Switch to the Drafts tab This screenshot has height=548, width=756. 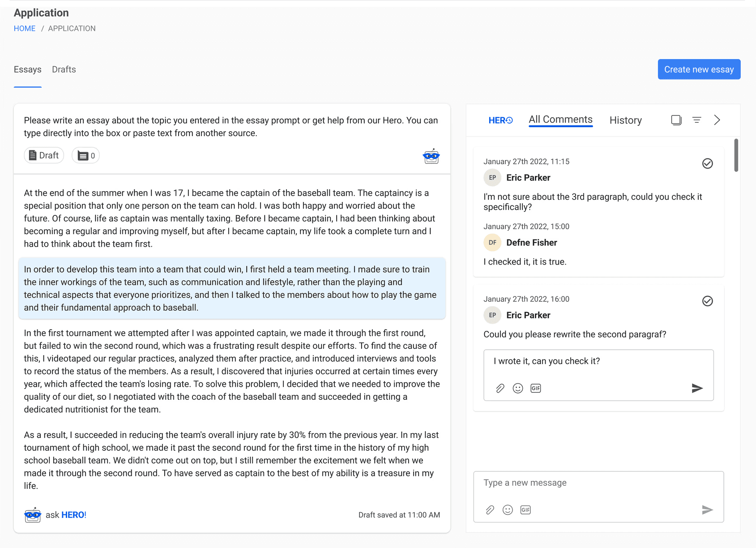click(x=64, y=69)
